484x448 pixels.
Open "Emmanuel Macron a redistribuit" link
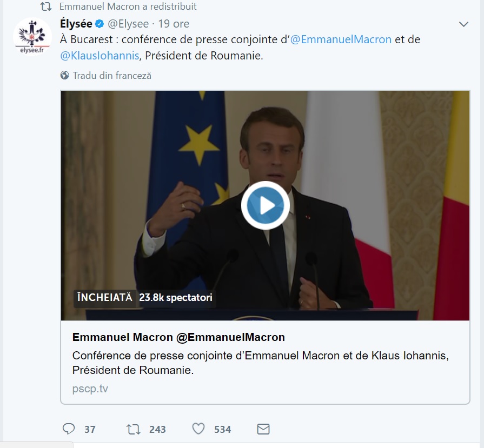pyautogui.click(x=128, y=7)
